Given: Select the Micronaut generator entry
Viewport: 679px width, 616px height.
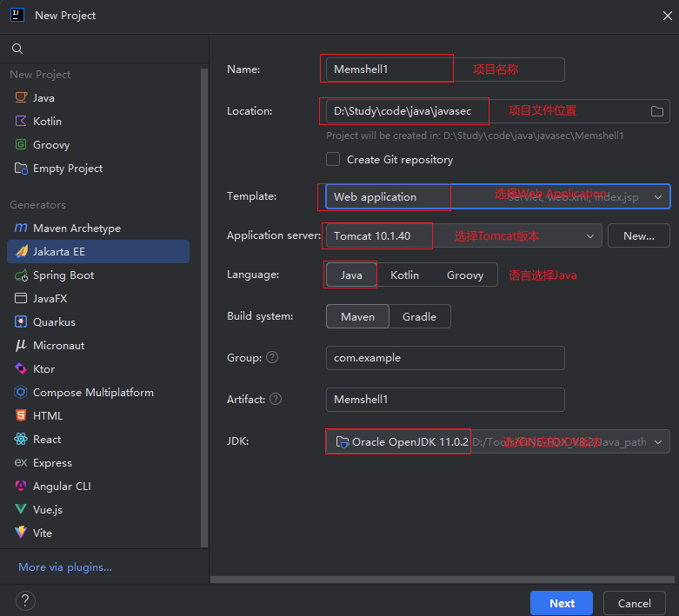Looking at the screenshot, I should tap(98, 346).
